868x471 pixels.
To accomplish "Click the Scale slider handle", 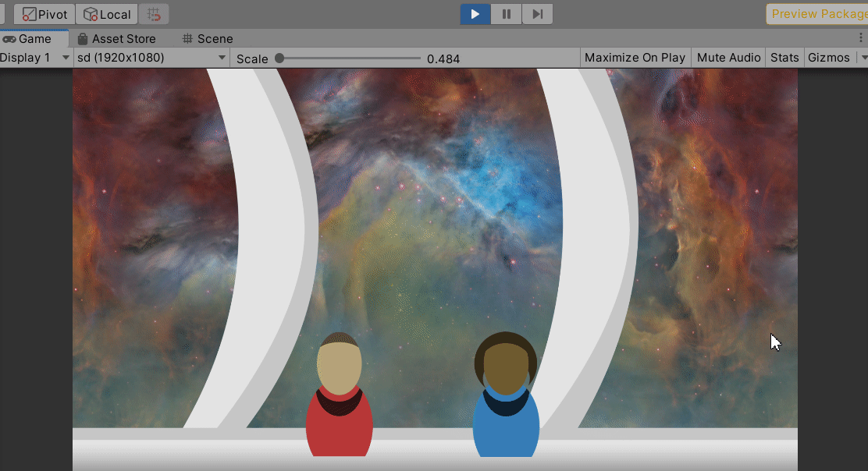I will click(x=279, y=58).
